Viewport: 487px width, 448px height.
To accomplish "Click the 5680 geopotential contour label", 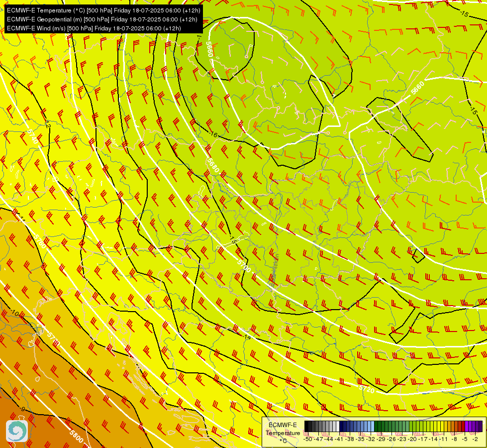I will (x=213, y=166).
